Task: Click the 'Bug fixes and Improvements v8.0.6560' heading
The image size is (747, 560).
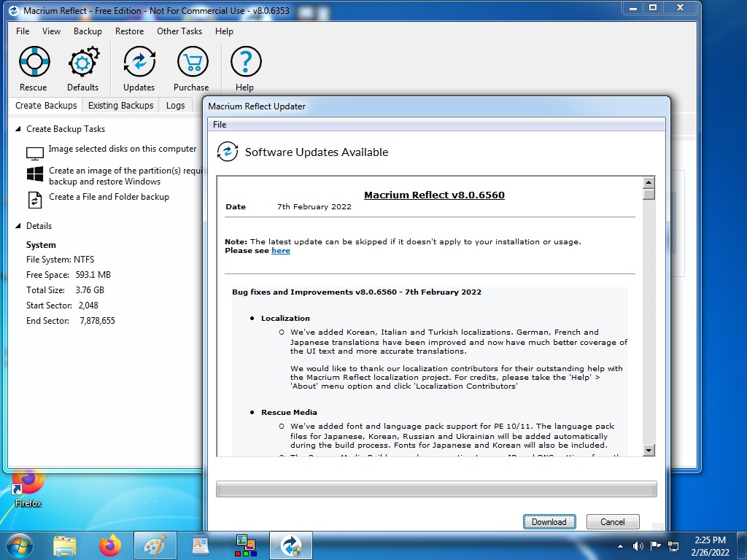Action: pos(356,292)
